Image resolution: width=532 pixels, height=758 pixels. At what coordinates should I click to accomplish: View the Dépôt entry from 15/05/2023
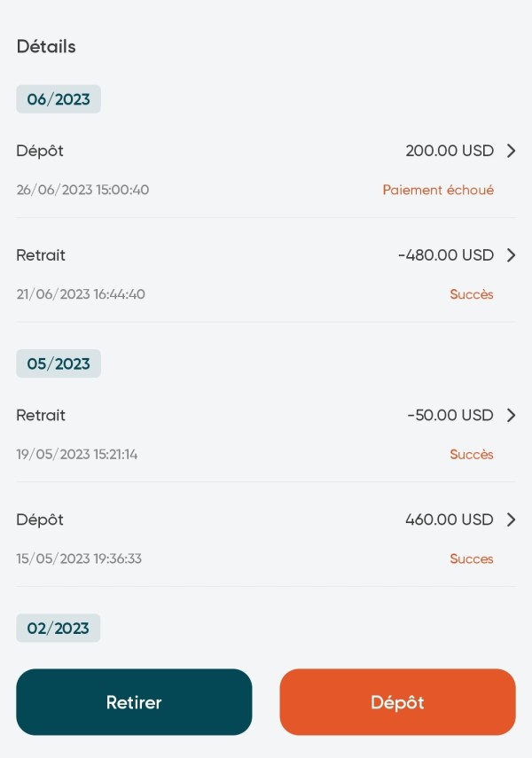(x=40, y=520)
